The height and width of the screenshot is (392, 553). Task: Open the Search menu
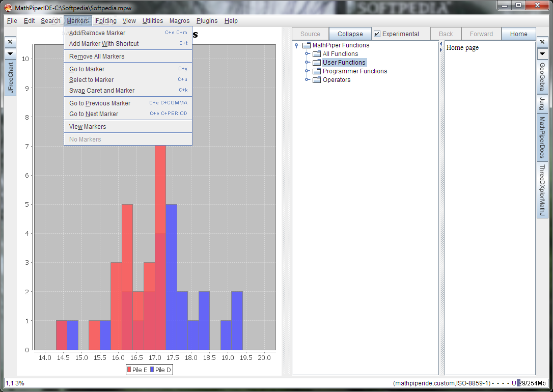[x=50, y=21]
